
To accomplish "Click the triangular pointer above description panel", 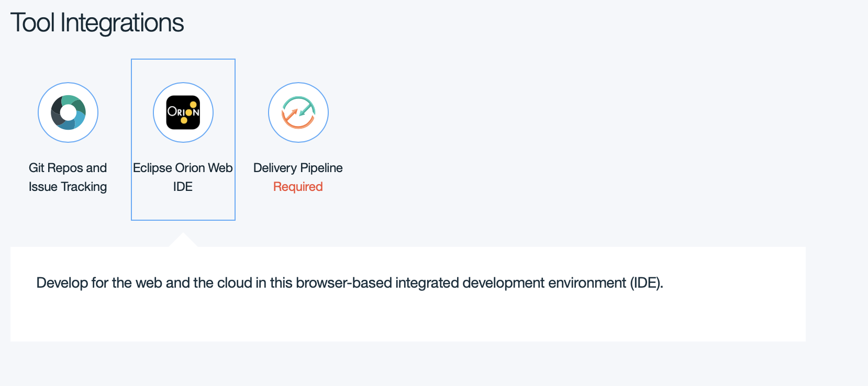I will (x=183, y=241).
